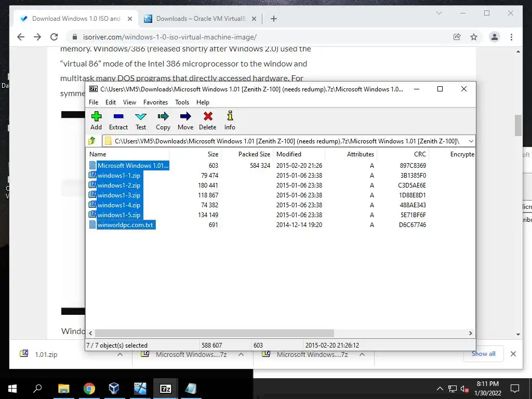Go forward in Chrome

(x=37, y=37)
